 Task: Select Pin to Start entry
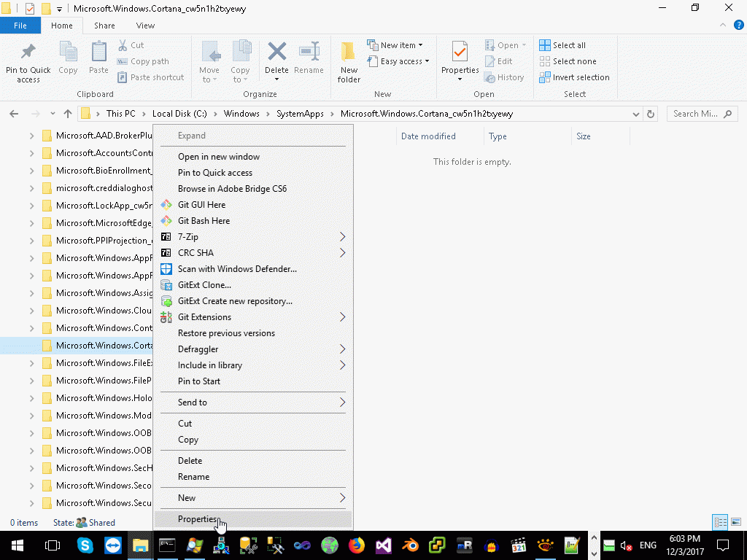point(253,381)
